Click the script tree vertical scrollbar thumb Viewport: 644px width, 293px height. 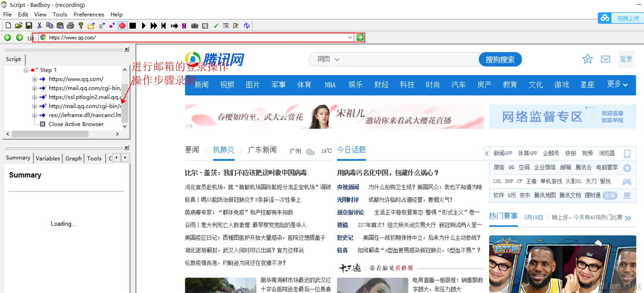point(125,103)
